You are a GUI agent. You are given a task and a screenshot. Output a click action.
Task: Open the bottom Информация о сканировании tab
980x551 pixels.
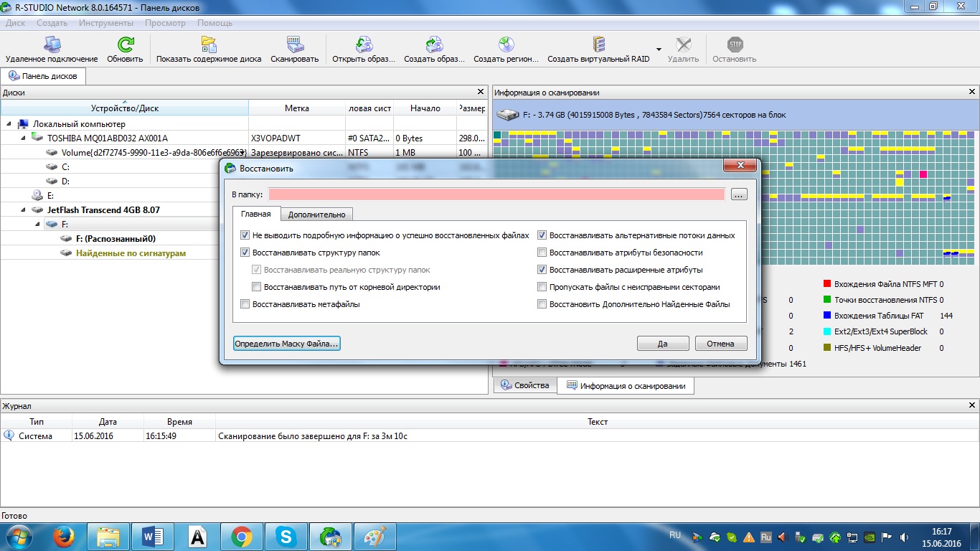[x=626, y=385]
